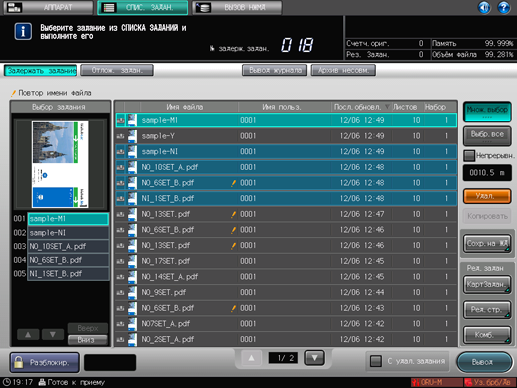Open the incompatible jobs archive
The height and width of the screenshot is (388, 517).
point(343,70)
